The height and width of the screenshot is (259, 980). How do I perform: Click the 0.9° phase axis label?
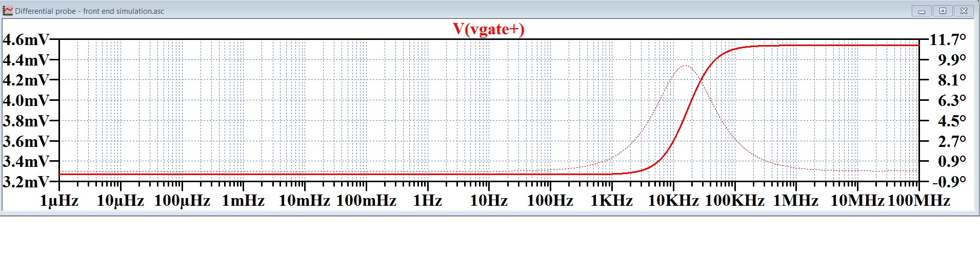(952, 161)
